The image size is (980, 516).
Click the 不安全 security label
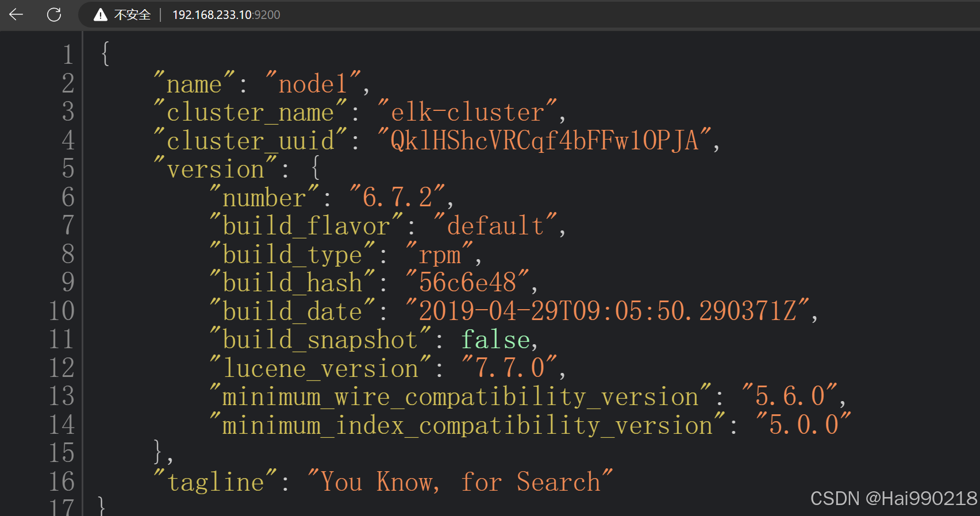[132, 15]
